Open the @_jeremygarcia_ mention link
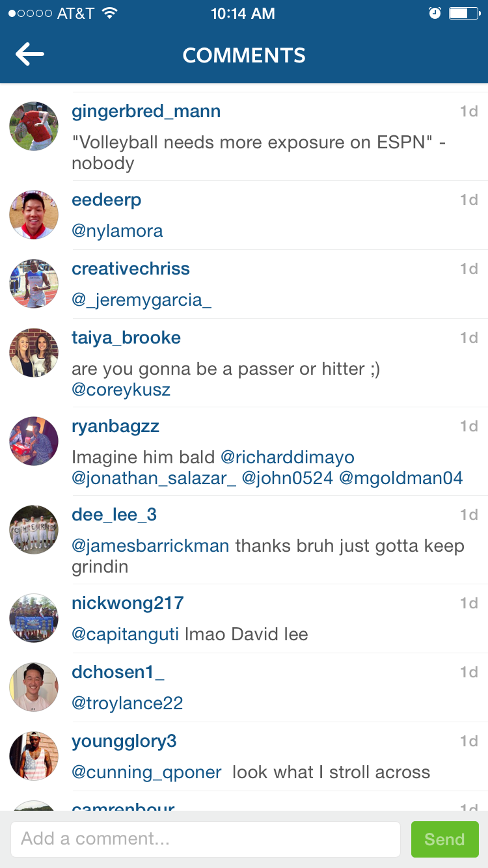488x868 pixels. tap(142, 300)
